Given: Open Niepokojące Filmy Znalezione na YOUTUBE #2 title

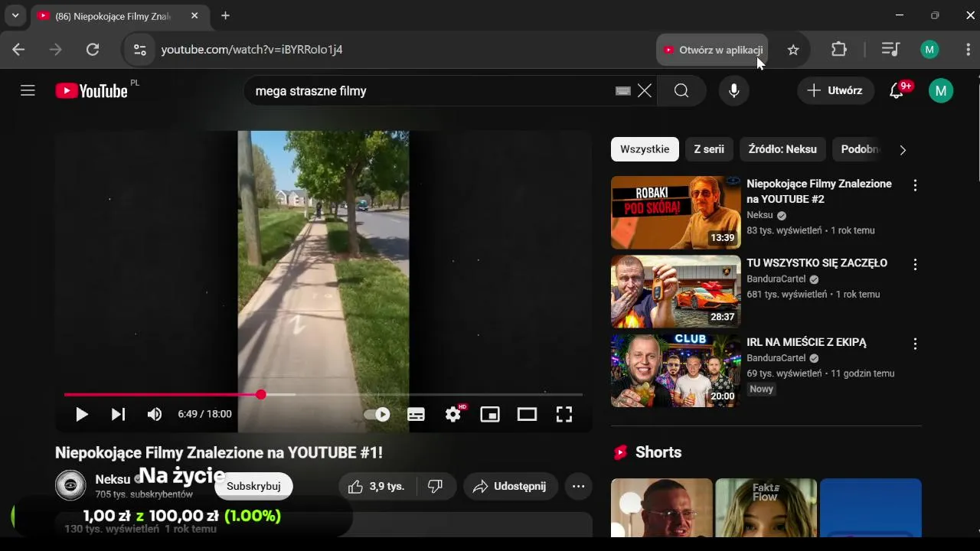Looking at the screenshot, I should click(x=819, y=191).
